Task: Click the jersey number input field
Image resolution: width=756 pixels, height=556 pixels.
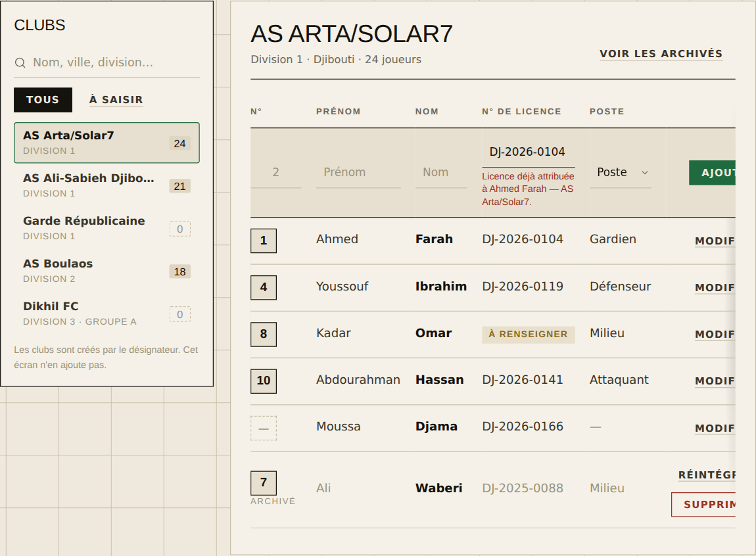Action: 276,172
